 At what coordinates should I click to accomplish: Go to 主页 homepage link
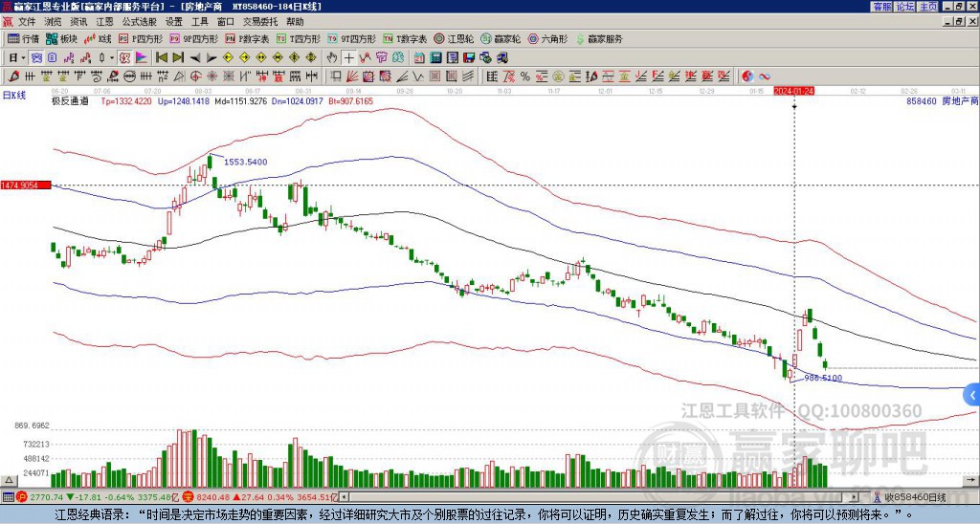[927, 7]
